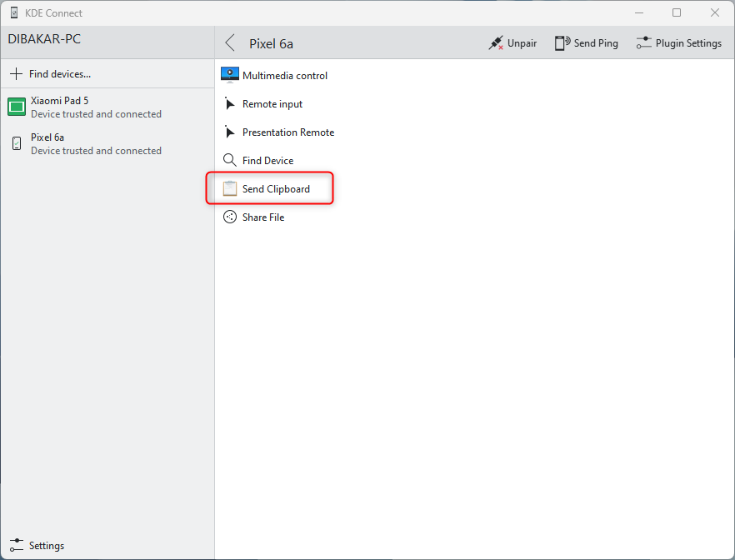The width and height of the screenshot is (735, 560).
Task: Minimize the KDE Connect window
Action: click(639, 12)
